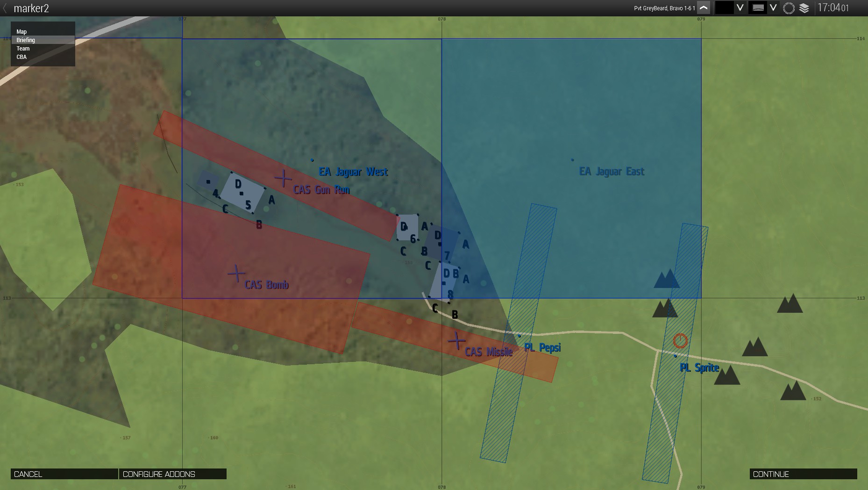Open CONFIGURE ADDONS

[173, 474]
